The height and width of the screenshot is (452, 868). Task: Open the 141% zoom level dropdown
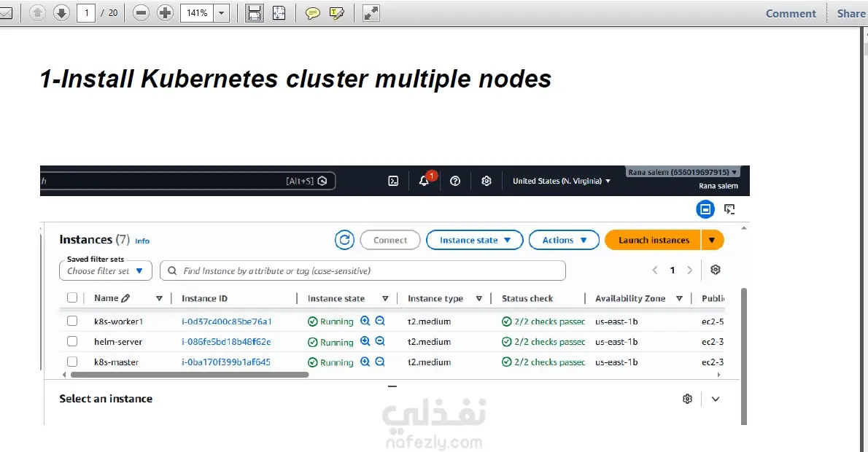pyautogui.click(x=222, y=12)
